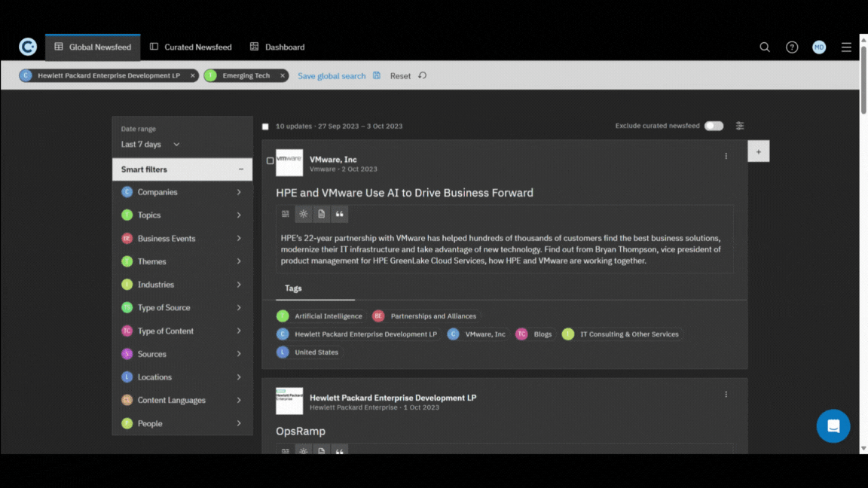Click the plus button beside the VMware card
The height and width of the screenshot is (488, 868).
click(x=758, y=151)
